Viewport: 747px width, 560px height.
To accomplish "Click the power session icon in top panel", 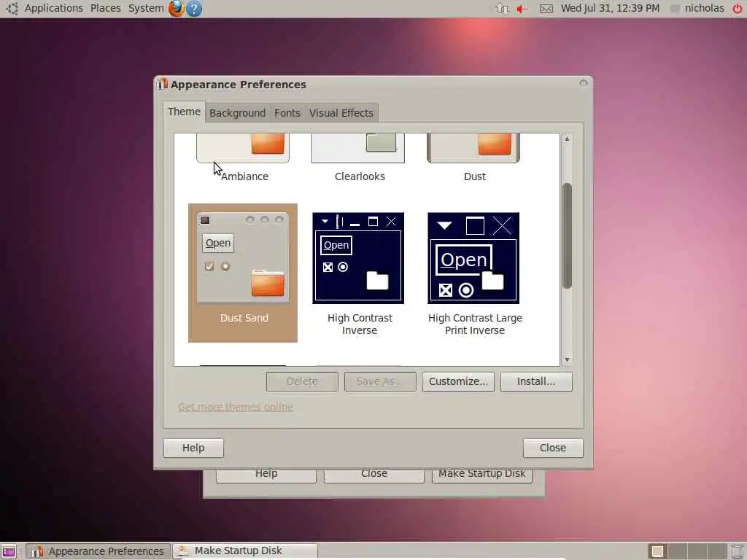I will [x=738, y=9].
